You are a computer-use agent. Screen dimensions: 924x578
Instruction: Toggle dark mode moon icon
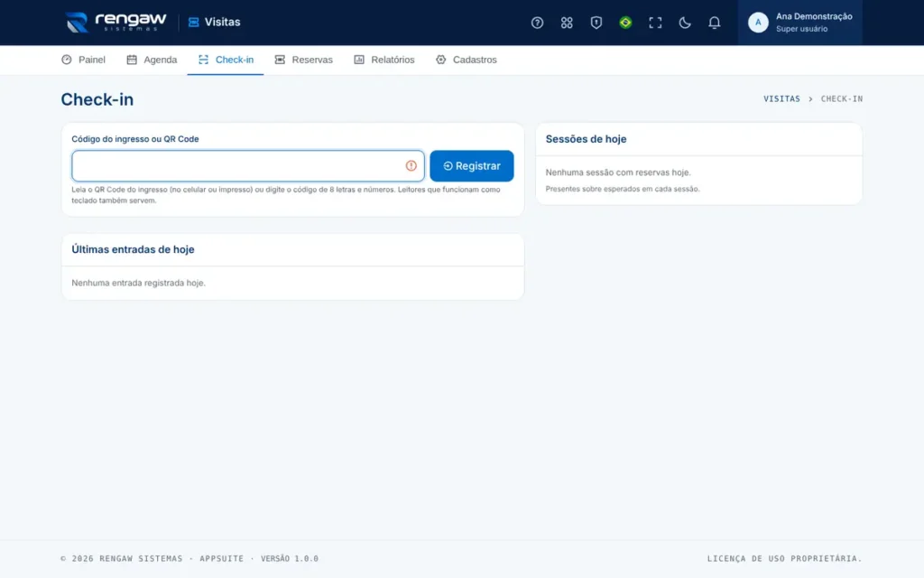[684, 23]
